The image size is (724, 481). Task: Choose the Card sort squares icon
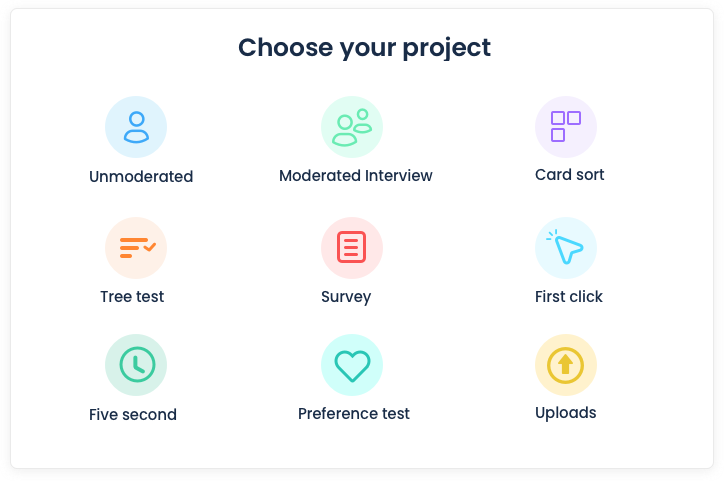click(566, 127)
